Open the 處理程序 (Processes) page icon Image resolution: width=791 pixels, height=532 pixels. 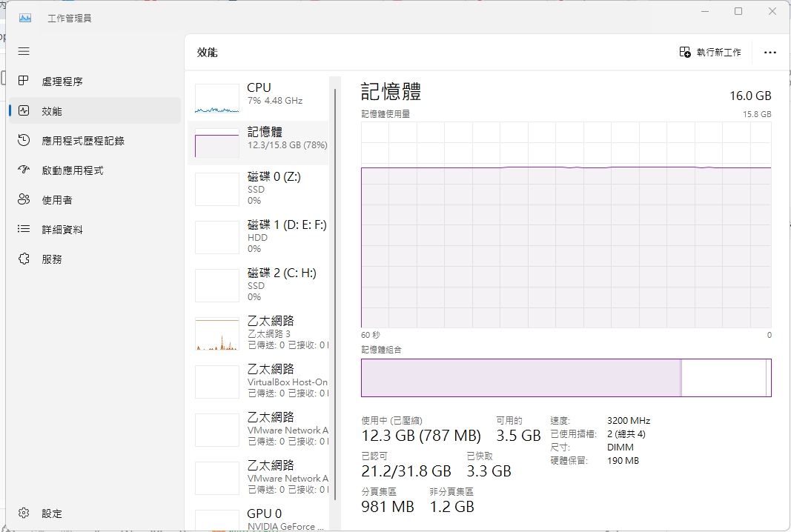[x=24, y=81]
